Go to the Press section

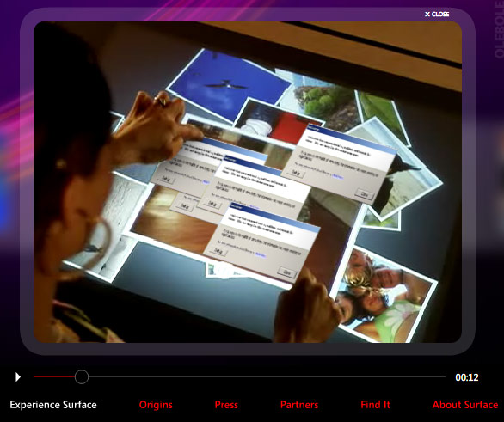click(226, 404)
